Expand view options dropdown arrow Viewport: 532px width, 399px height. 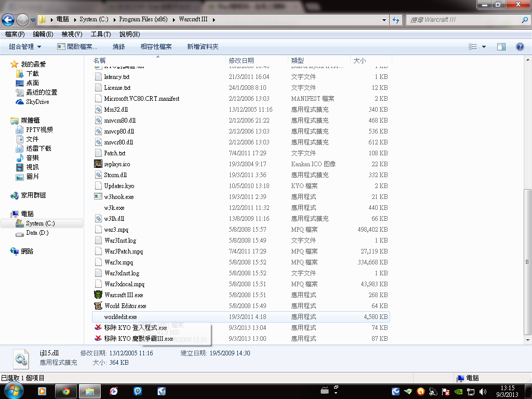[x=484, y=47]
